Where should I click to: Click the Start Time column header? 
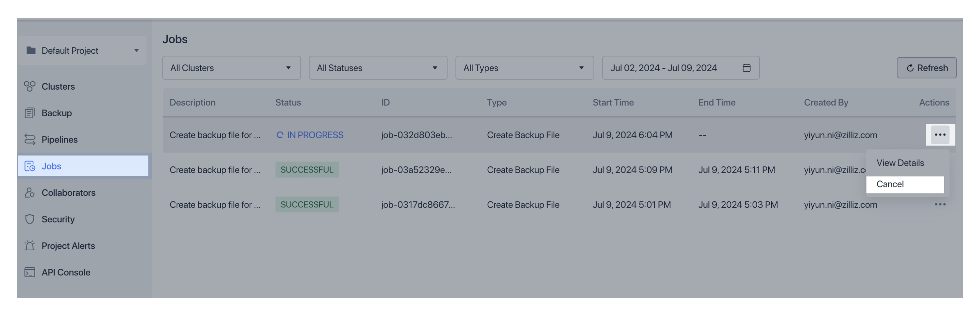(613, 102)
